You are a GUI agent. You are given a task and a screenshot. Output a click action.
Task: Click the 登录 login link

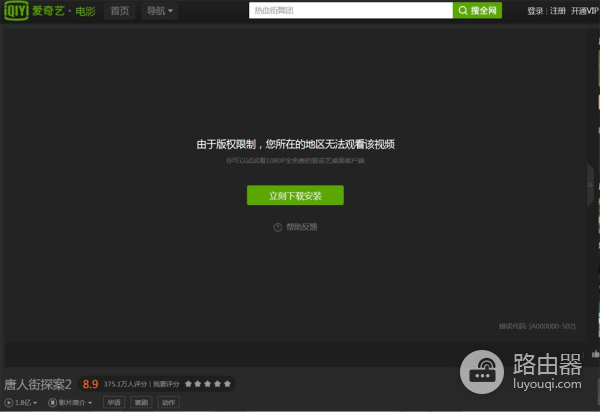click(x=535, y=11)
